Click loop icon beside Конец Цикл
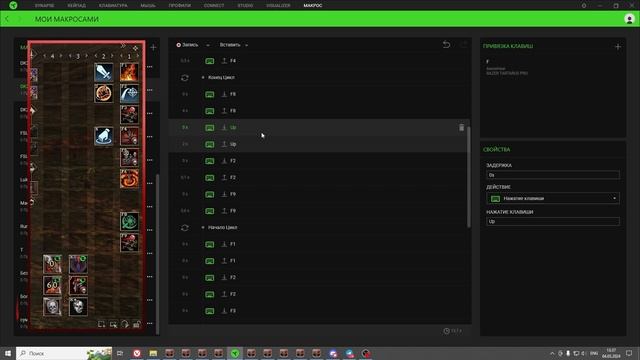Image resolution: width=640 pixels, height=360 pixels. pos(184,78)
